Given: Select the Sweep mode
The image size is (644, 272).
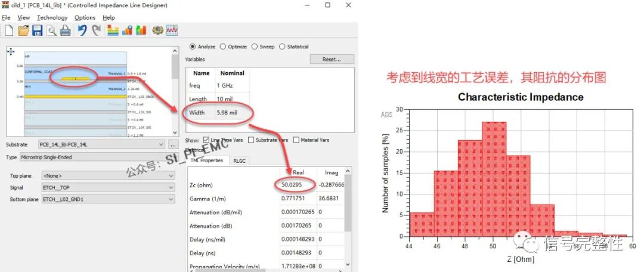Looking at the screenshot, I should tap(255, 47).
